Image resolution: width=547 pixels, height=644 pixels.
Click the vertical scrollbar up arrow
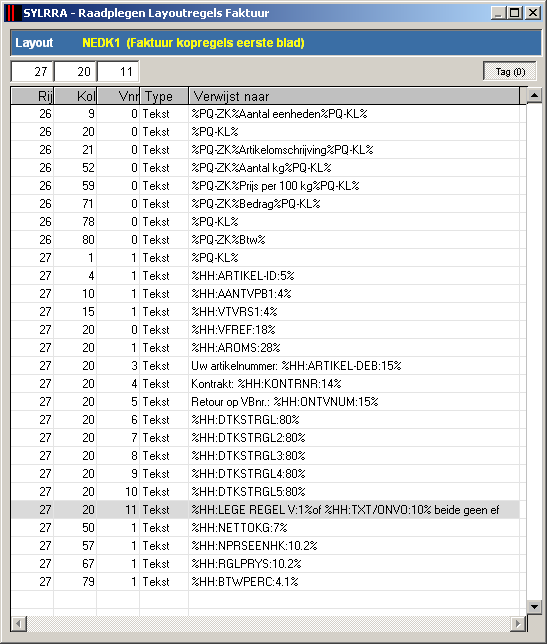[x=534, y=95]
